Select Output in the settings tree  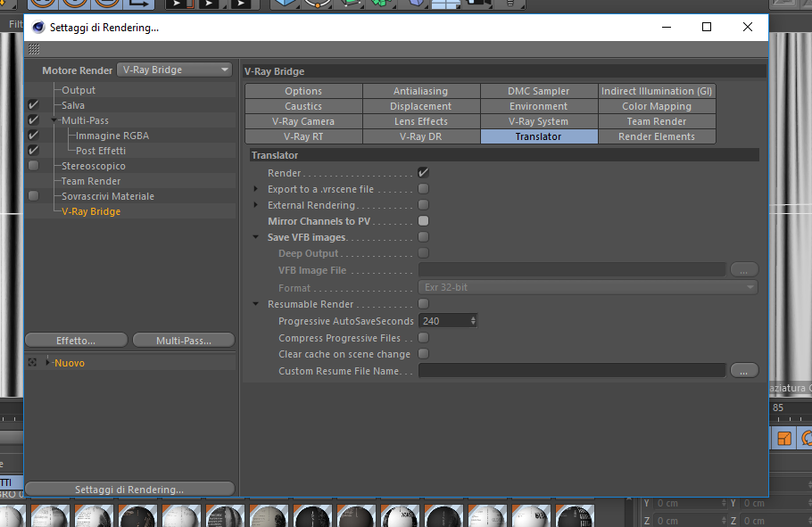click(x=79, y=90)
